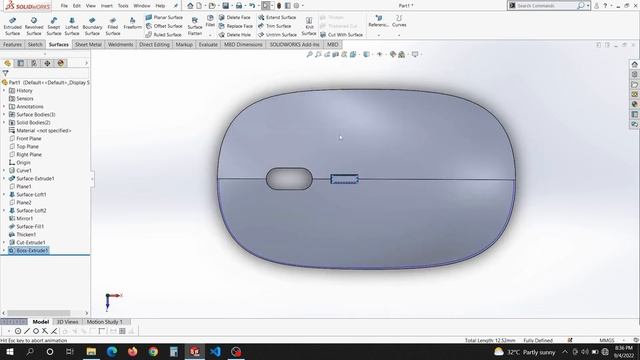640x360 pixels.
Task: Click the Offset Surface command
Action: (x=164, y=26)
